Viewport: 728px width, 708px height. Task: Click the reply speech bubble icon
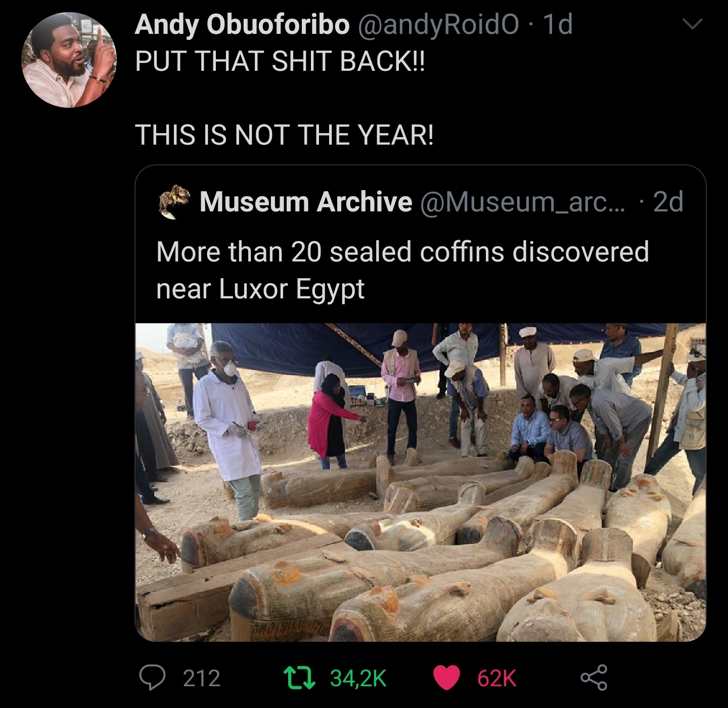click(153, 678)
